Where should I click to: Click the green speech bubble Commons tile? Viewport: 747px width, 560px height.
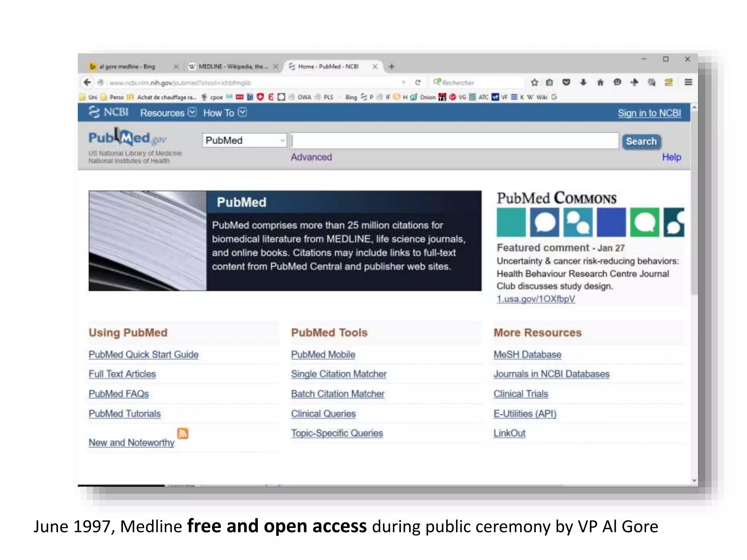pyautogui.click(x=645, y=222)
